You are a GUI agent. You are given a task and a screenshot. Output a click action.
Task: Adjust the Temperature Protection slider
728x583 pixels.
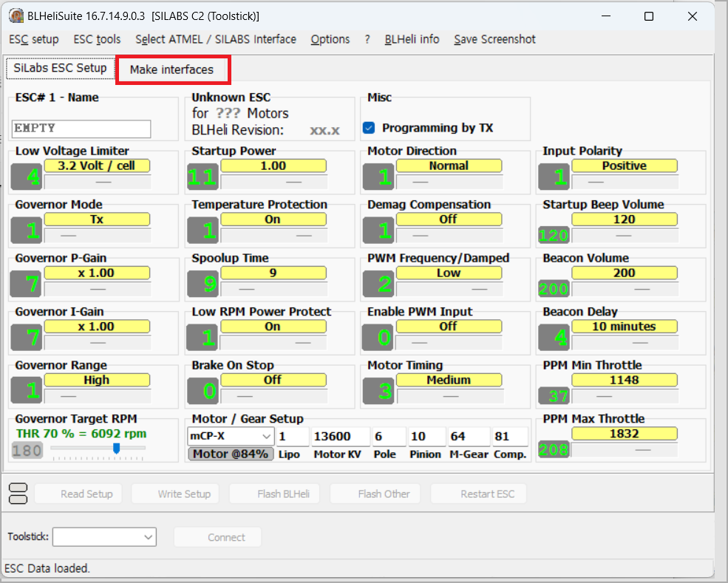coord(274,235)
